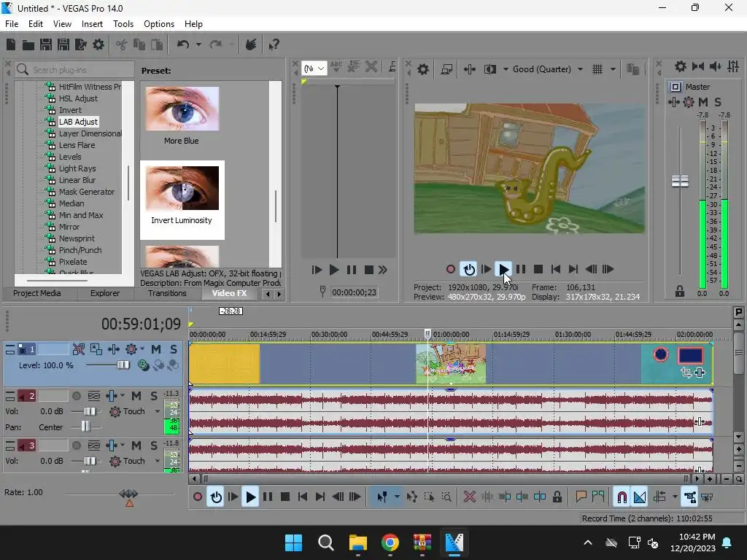Open the Auto Ripple dropdown arrow
The width and height of the screenshot is (747, 560).
tap(675, 497)
